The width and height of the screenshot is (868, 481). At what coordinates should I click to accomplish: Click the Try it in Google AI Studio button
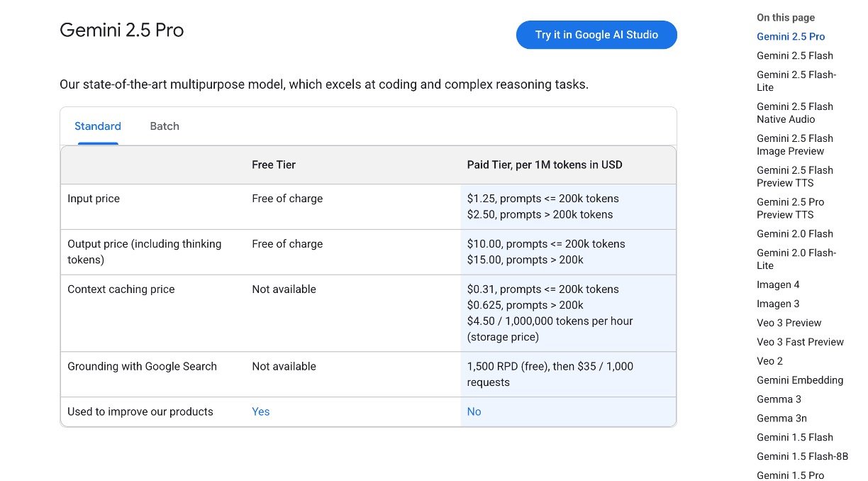pos(596,35)
